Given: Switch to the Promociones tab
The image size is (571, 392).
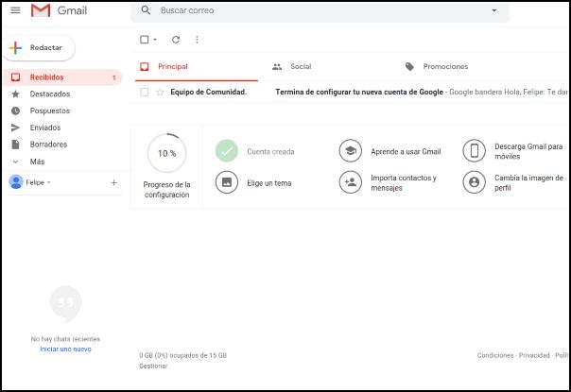Looking at the screenshot, I should pyautogui.click(x=445, y=67).
